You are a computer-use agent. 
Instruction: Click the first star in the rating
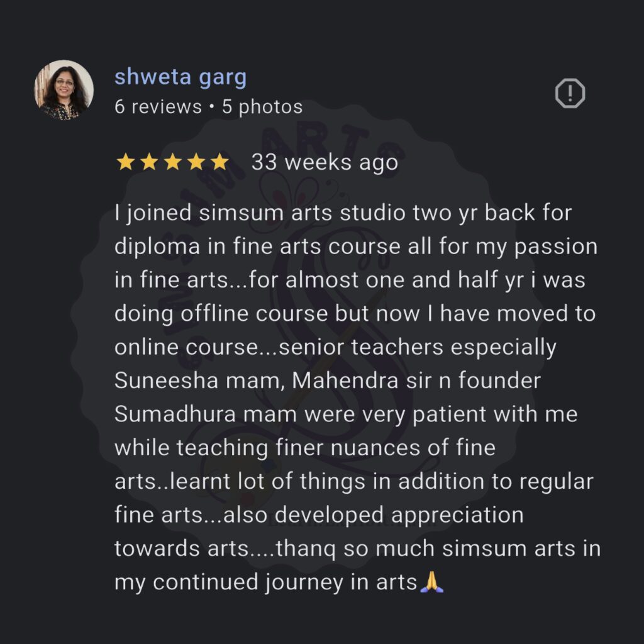[x=126, y=163]
